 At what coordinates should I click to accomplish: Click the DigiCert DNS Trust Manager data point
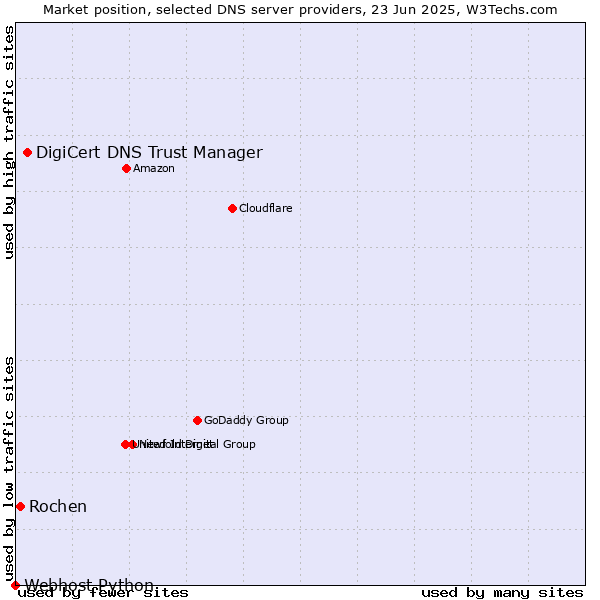(x=28, y=153)
